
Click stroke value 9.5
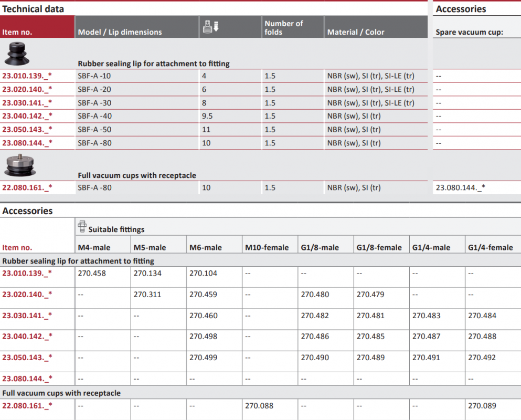click(x=207, y=116)
